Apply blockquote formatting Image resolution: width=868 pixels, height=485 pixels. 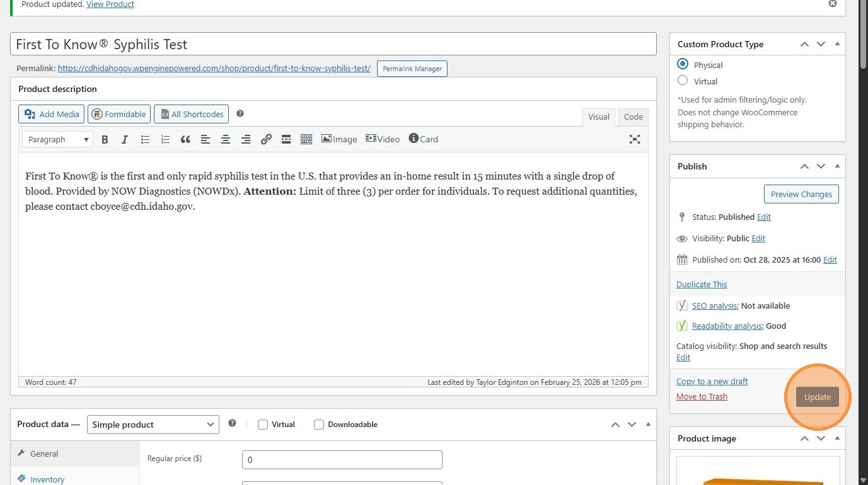click(x=185, y=139)
